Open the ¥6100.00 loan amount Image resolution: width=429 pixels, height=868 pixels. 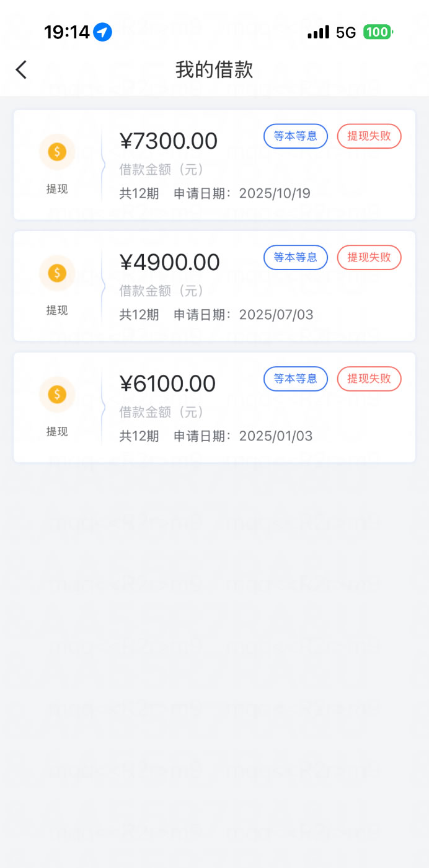[168, 384]
